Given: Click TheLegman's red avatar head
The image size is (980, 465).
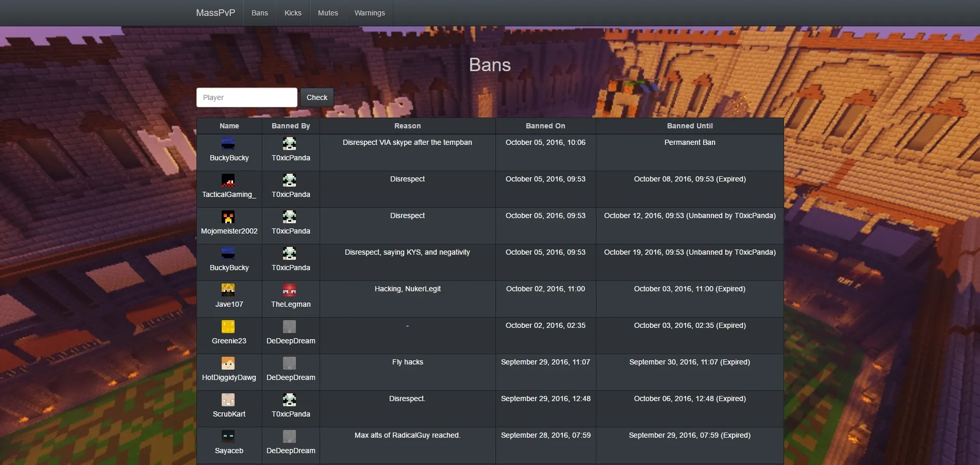Looking at the screenshot, I should 289,290.
